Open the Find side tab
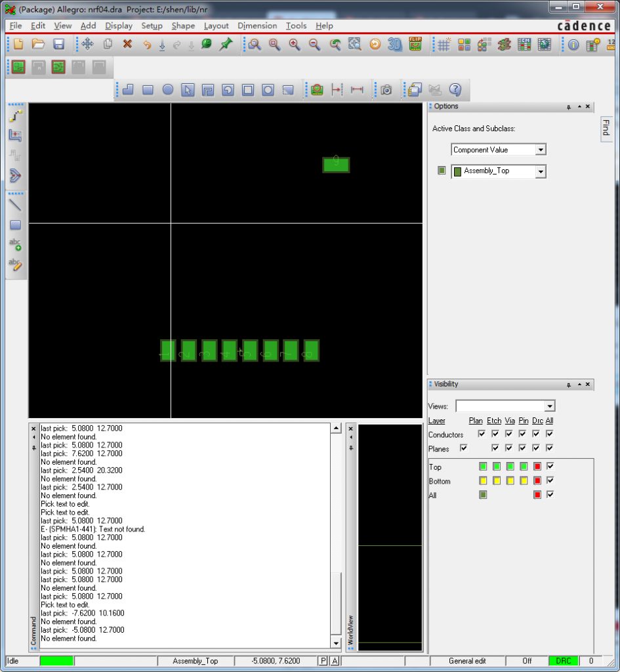Screen dimensions: 620x672 (606, 128)
